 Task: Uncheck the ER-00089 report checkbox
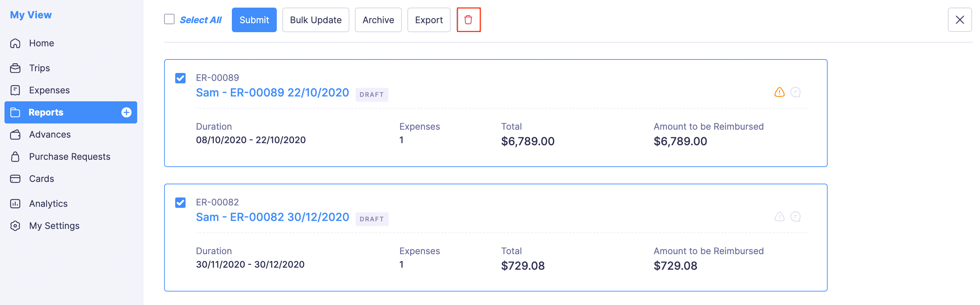pyautogui.click(x=180, y=78)
